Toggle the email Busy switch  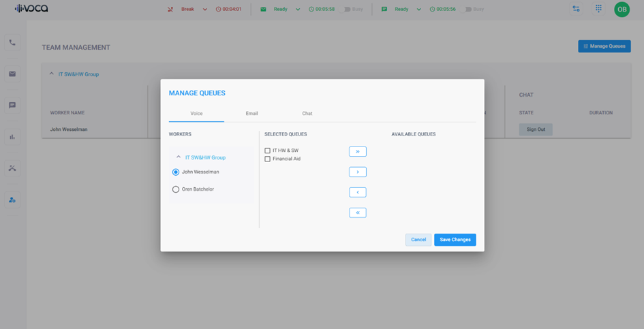tap(348, 10)
